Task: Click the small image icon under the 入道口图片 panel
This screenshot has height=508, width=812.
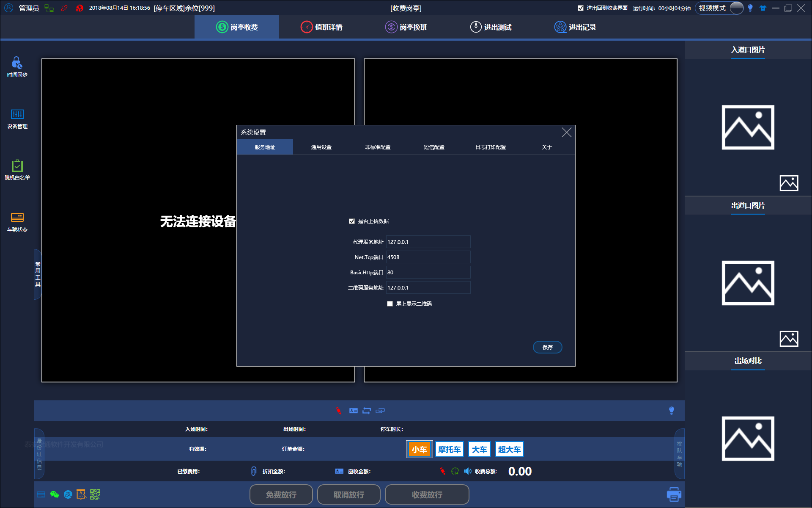Action: (x=789, y=183)
